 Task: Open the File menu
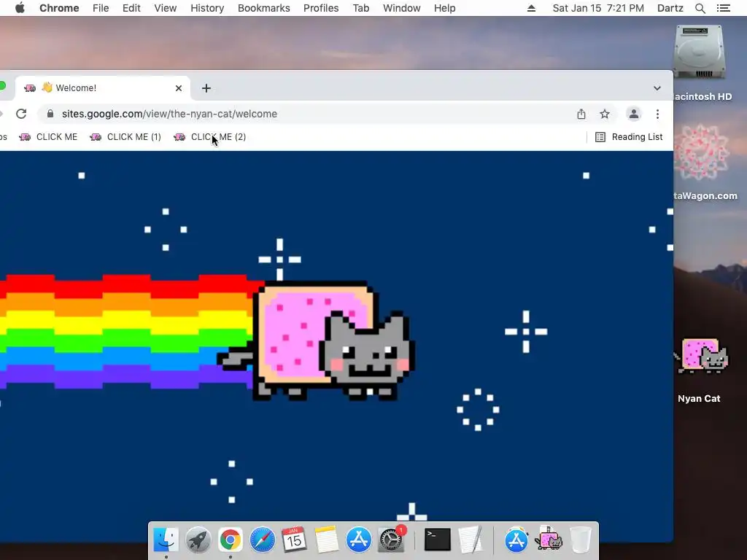[101, 8]
